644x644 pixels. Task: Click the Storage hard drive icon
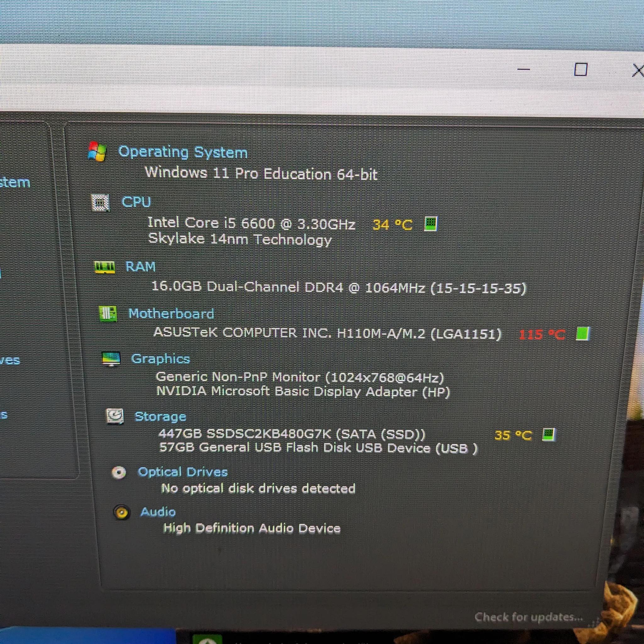coord(115,417)
